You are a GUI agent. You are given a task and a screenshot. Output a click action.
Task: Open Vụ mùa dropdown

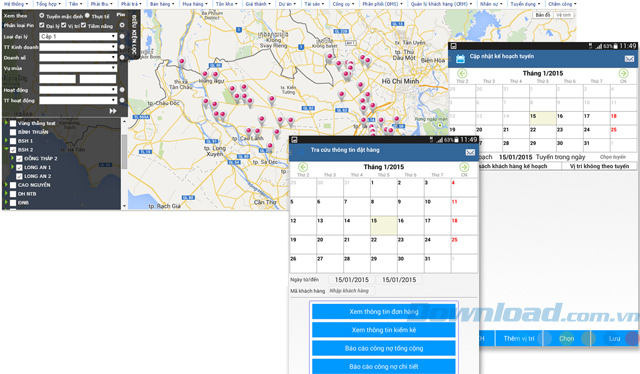coord(78,68)
